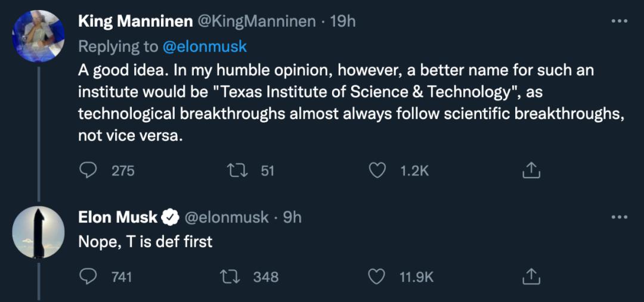This screenshot has width=644, height=302.
Task: Open the 19h timestamp link
Action: click(342, 21)
